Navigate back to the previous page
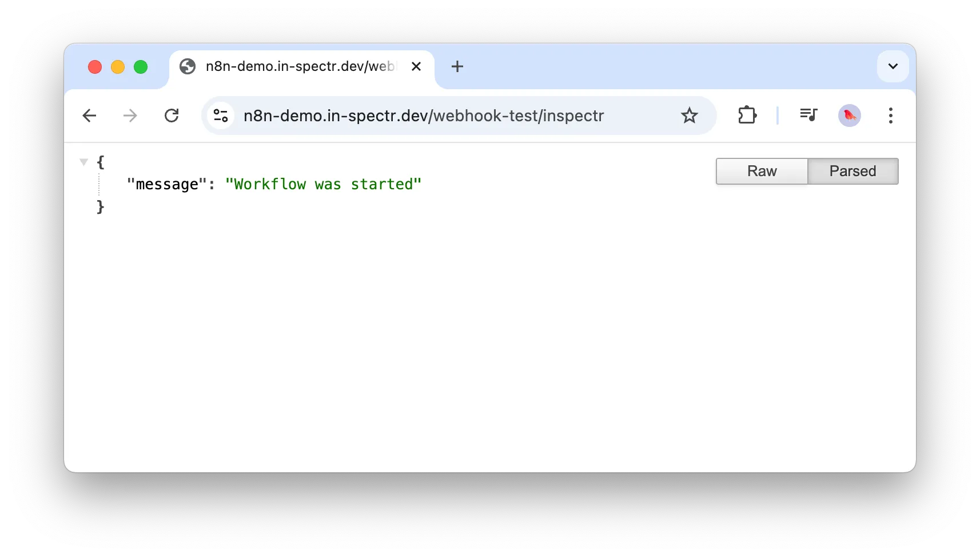 90,116
